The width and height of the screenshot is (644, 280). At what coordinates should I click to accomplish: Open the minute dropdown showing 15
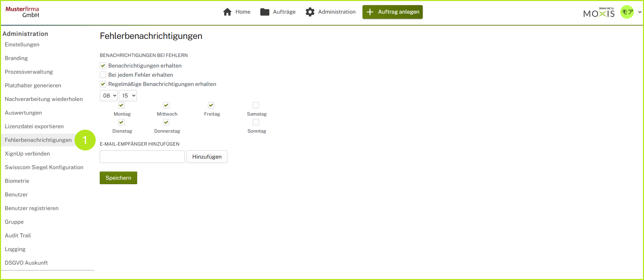click(128, 96)
